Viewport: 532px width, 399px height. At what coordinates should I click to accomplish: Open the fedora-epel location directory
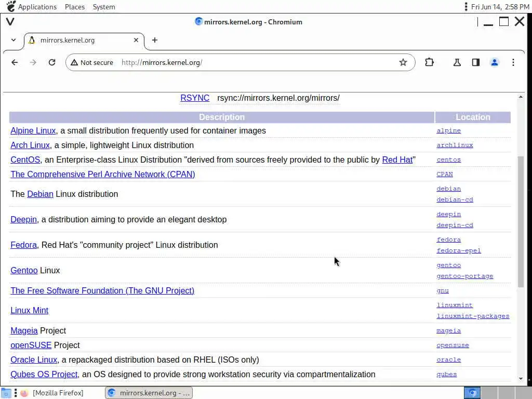459,251
